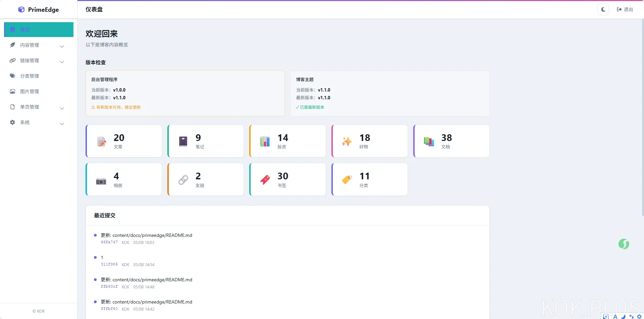Click the 书签 red bookmark icon
The image size is (644, 319).
265,180
